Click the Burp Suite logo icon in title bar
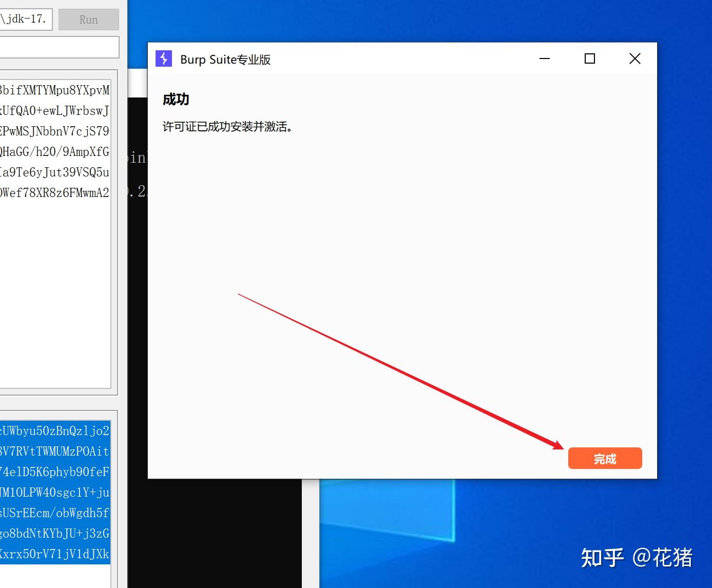Image resolution: width=712 pixels, height=588 pixels. coord(164,59)
